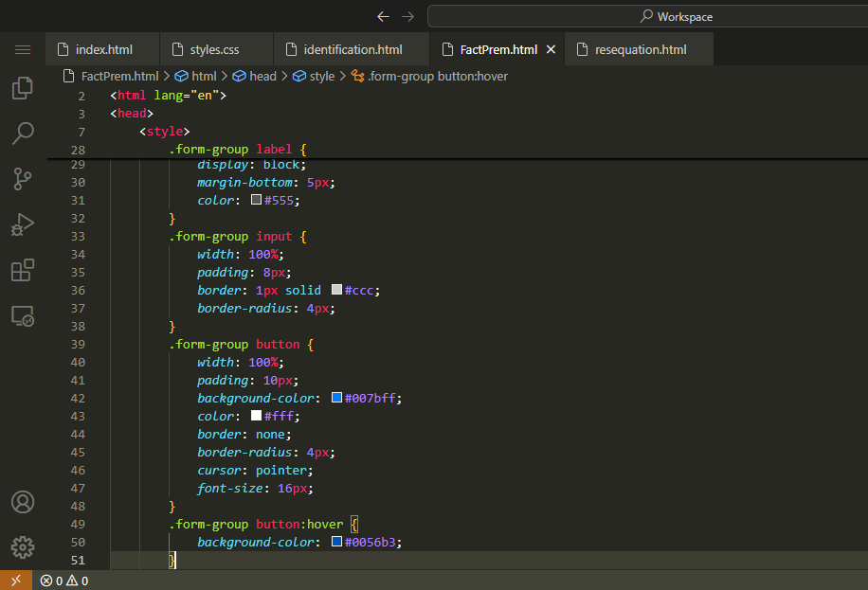Viewport: 868px width, 590px height.
Task: Click the #007bff color swatch
Action: [x=336, y=399]
